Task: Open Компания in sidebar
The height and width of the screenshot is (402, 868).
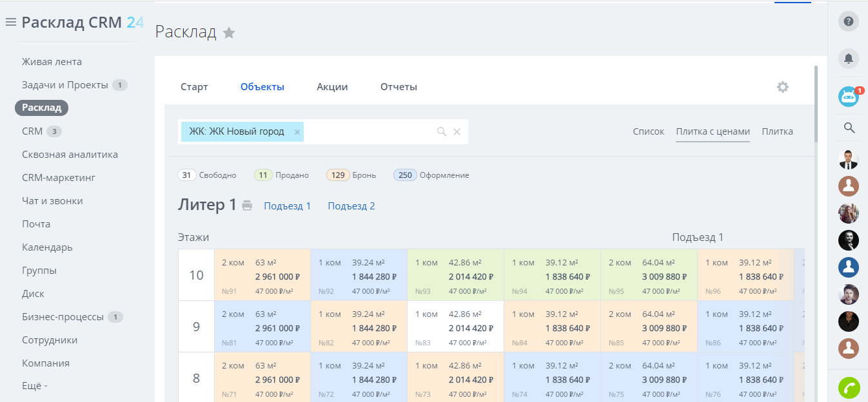Action: (46, 363)
